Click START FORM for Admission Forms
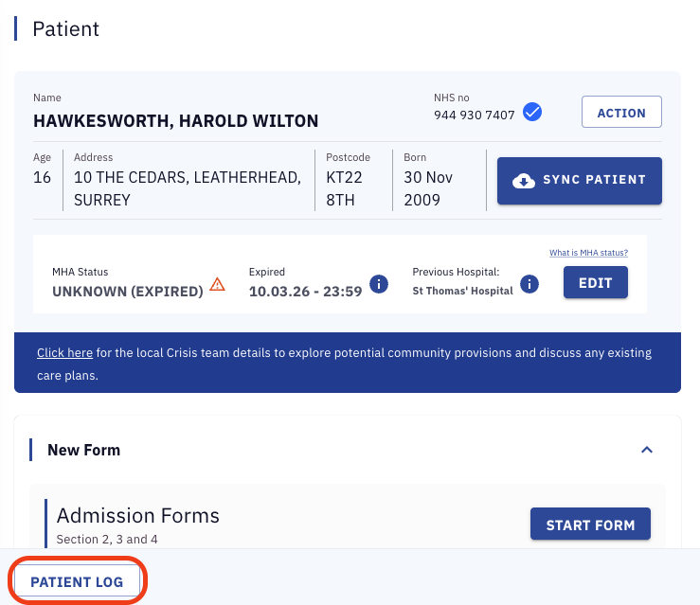 590,525
